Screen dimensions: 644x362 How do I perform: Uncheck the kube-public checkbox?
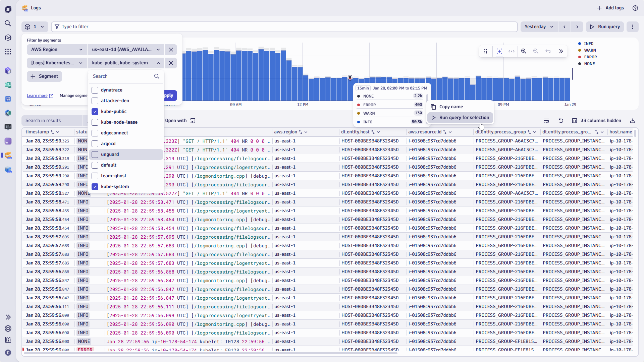95,111
